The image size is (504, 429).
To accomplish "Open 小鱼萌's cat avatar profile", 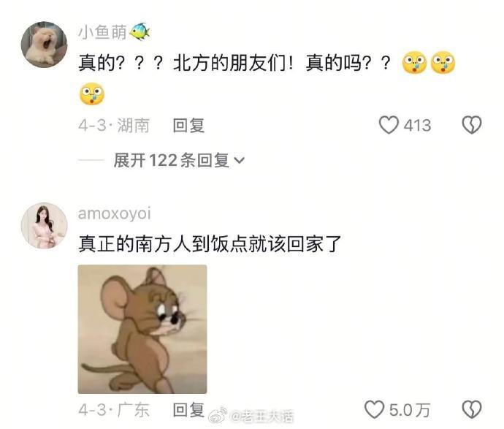I will click(x=44, y=45).
